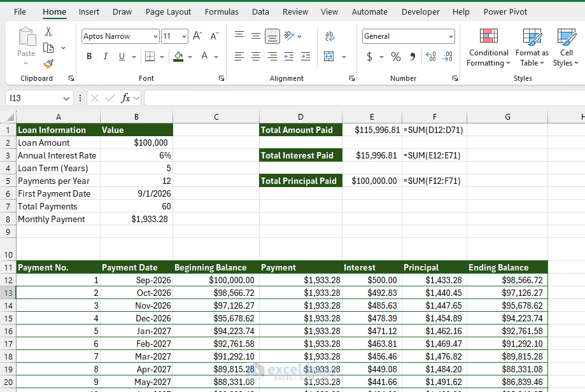Image resolution: width=585 pixels, height=392 pixels.
Task: Click the formula bar Cancel X icon
Action: tap(95, 98)
